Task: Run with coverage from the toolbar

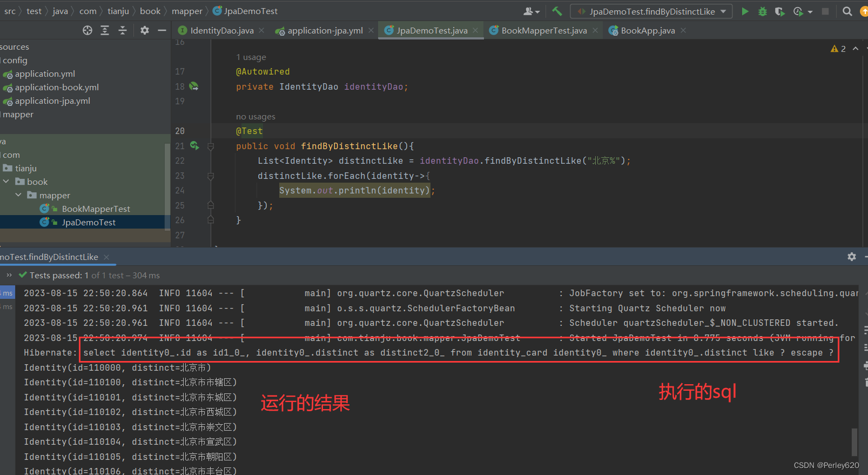Action: click(779, 11)
